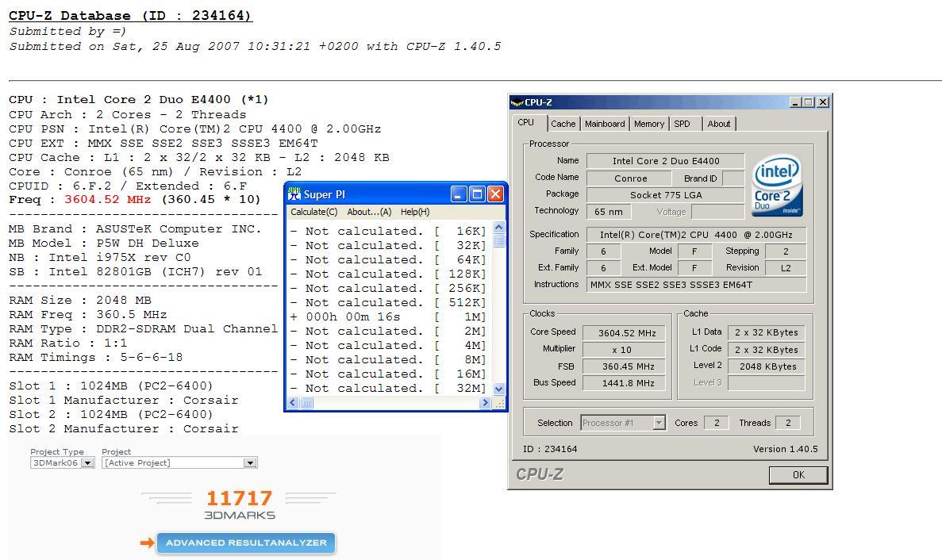Viewport: 942px width, 560px height.
Task: Click the orange arrow beside Advanced ResultAnalyzer
Action: (x=147, y=543)
